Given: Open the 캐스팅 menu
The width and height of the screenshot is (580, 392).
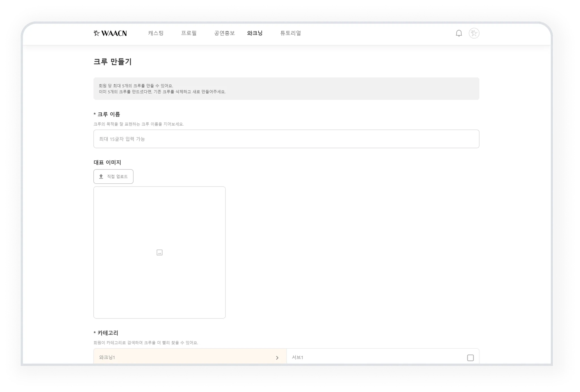Looking at the screenshot, I should [x=156, y=33].
